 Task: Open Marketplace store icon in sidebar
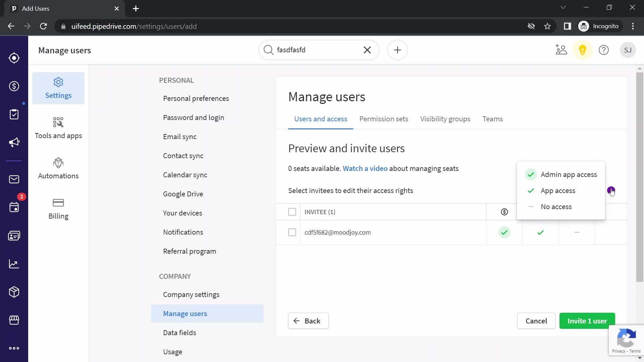[14, 320]
